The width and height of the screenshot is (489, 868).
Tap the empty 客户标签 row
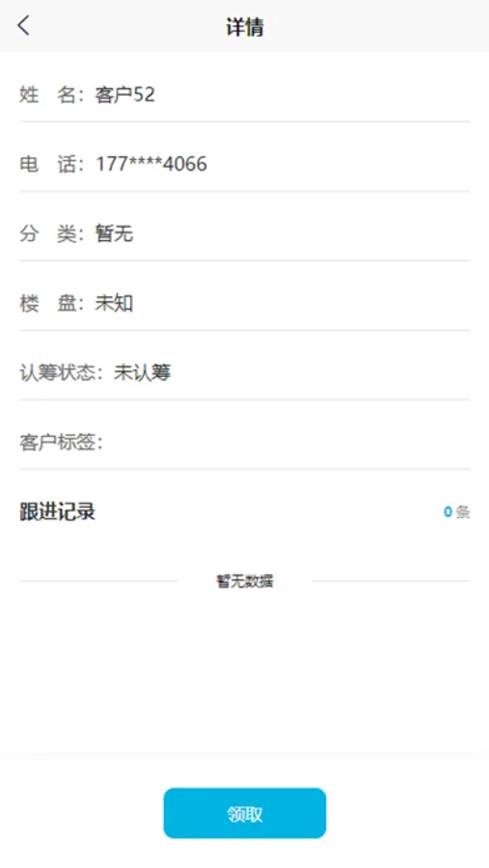[x=245, y=443]
